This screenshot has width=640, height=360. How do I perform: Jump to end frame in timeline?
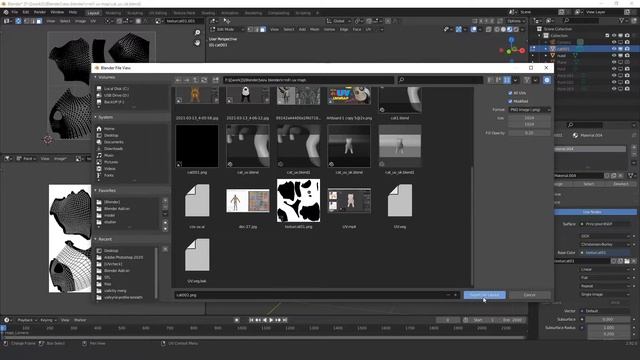coord(285,320)
